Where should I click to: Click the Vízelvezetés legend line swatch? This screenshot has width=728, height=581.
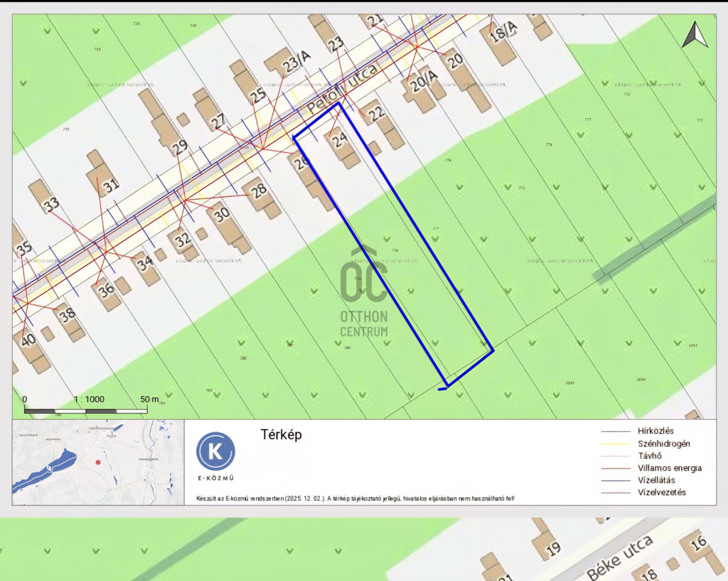pyautogui.click(x=616, y=493)
